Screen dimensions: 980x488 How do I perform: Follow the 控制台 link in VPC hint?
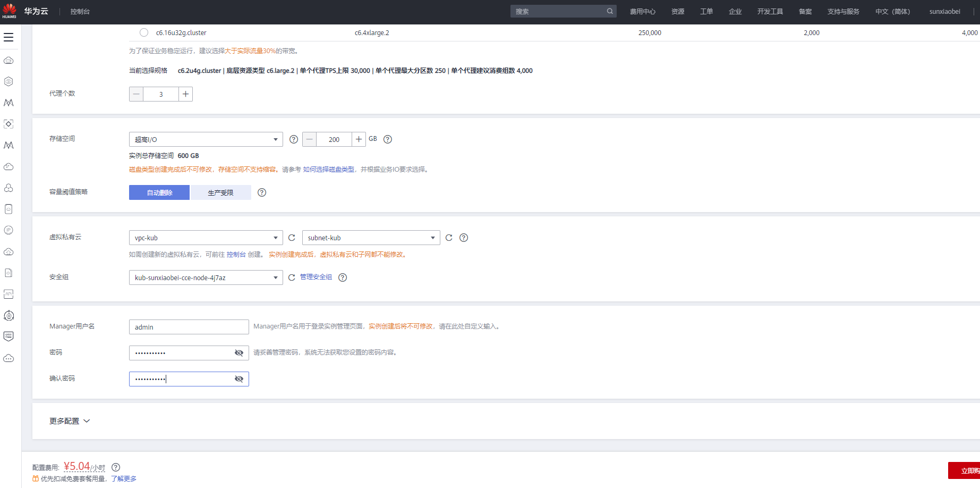[x=236, y=255]
